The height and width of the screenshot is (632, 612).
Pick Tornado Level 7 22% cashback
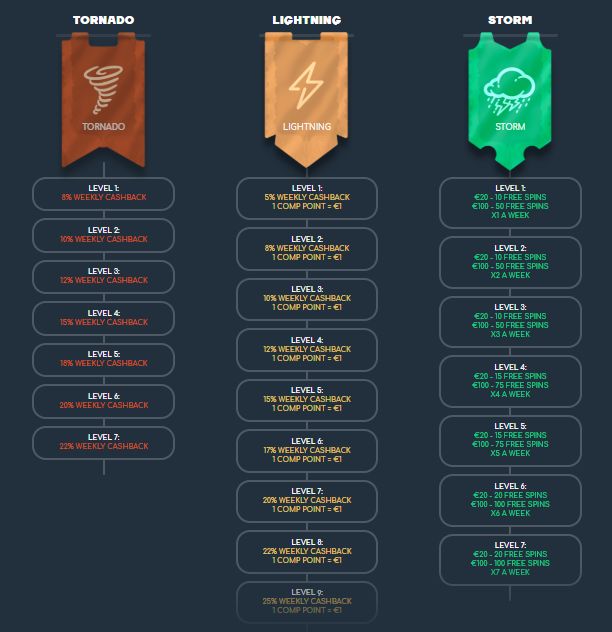pyautogui.click(x=103, y=442)
